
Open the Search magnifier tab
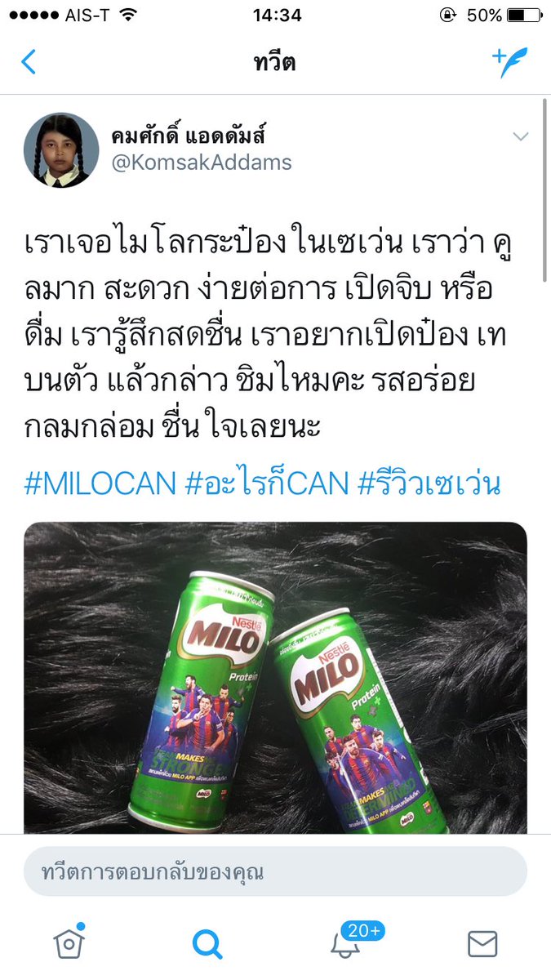[207, 944]
